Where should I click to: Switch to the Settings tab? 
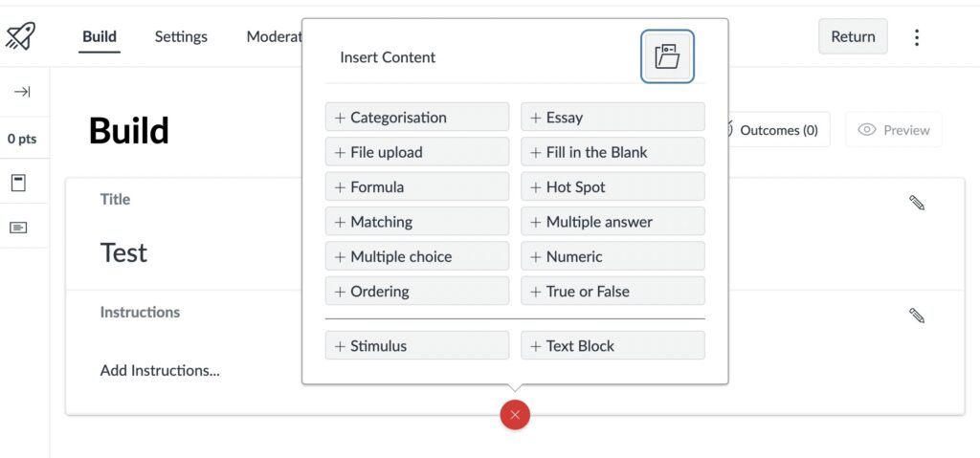(x=181, y=37)
